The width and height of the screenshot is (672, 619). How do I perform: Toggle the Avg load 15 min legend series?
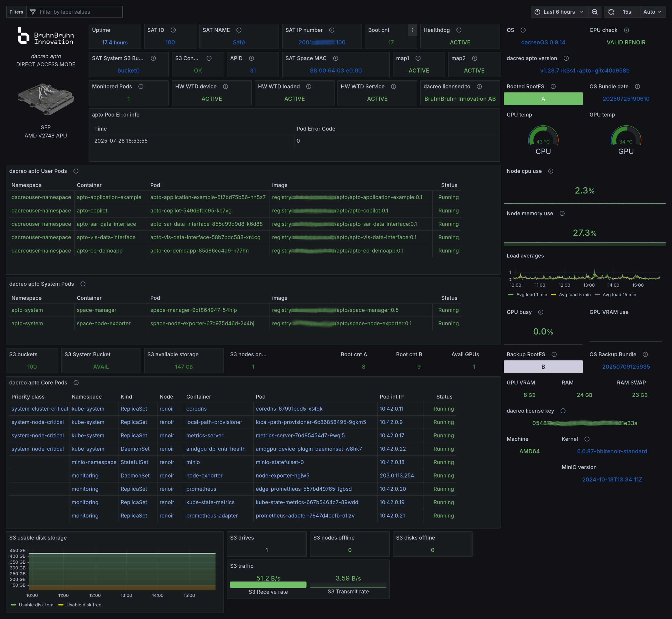pyautogui.click(x=619, y=295)
